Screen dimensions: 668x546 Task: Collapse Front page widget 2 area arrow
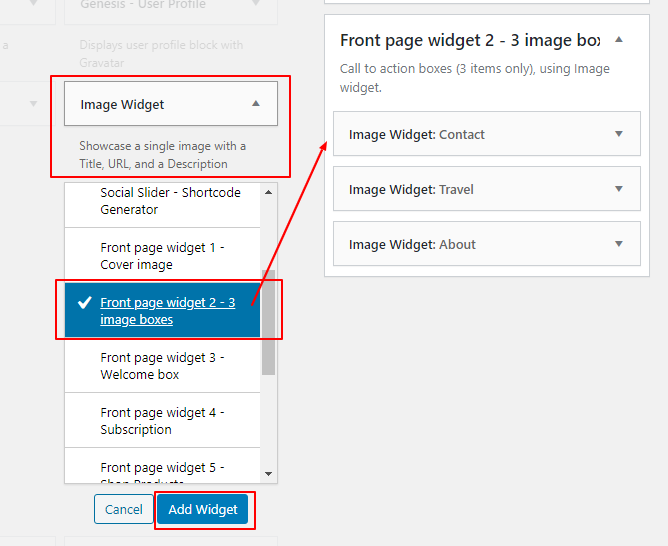coord(619,40)
